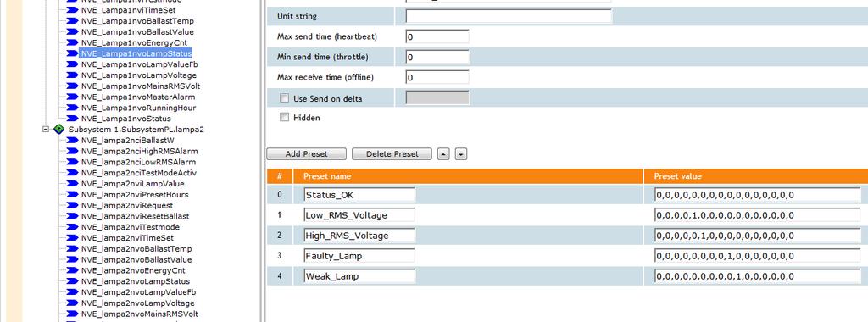The image size is (868, 322).
Task: Select NVE_lampa2nciLowRMSAlarm tree item
Action: click(138, 162)
